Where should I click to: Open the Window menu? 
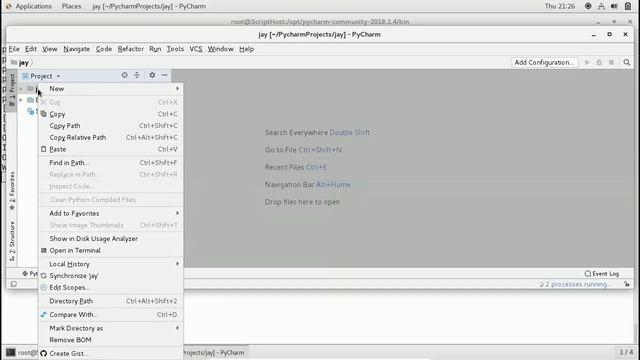click(220, 49)
